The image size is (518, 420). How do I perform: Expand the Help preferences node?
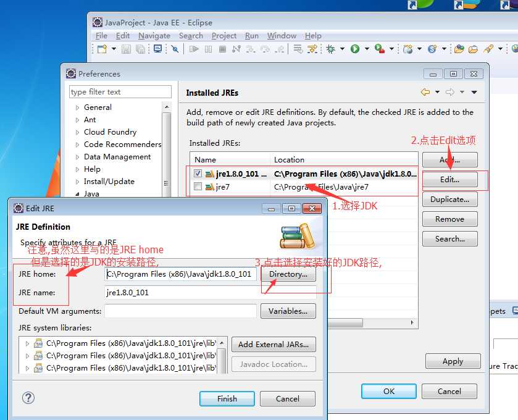pos(77,169)
